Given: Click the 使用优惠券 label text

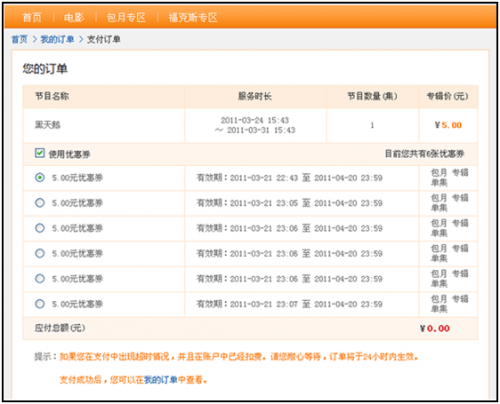Looking at the screenshot, I should coord(69,154).
